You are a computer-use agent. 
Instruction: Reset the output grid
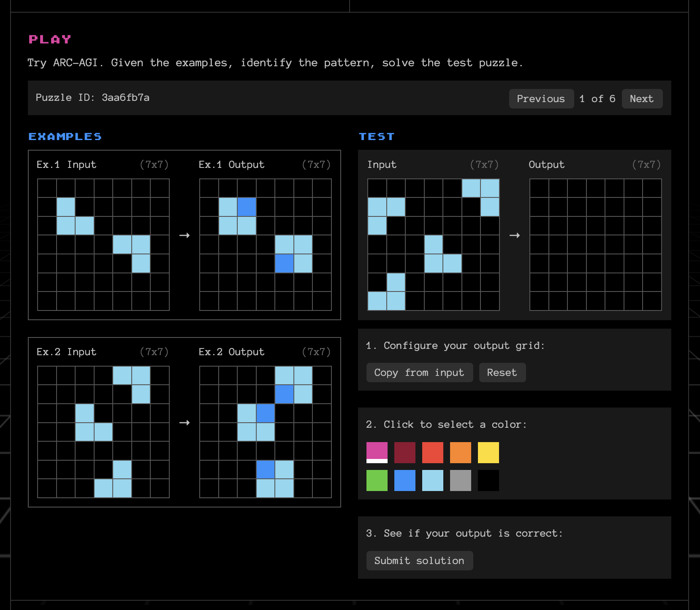coord(502,372)
